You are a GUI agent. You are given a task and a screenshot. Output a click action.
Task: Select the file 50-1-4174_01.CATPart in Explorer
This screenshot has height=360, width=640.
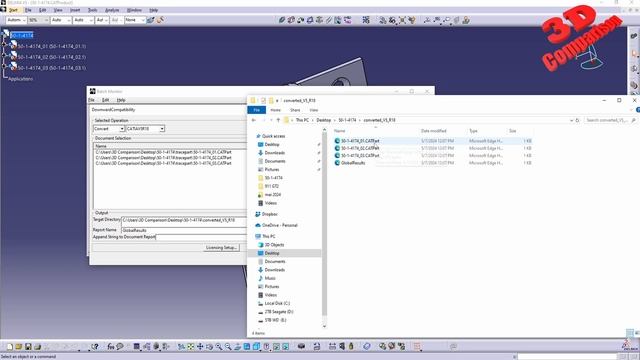click(360, 141)
